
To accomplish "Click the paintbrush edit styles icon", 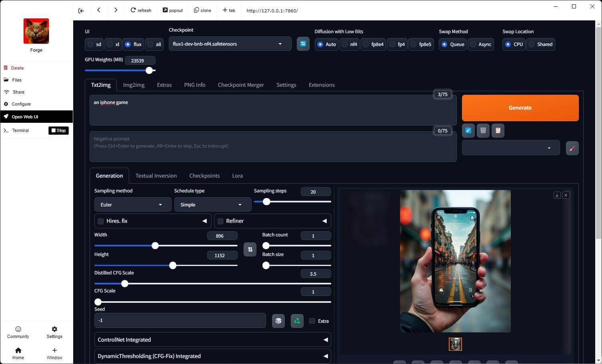I will pos(572,148).
